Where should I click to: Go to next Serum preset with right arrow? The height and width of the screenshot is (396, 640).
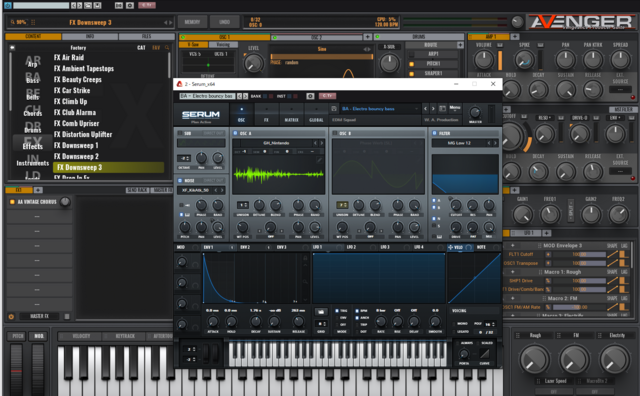433,109
